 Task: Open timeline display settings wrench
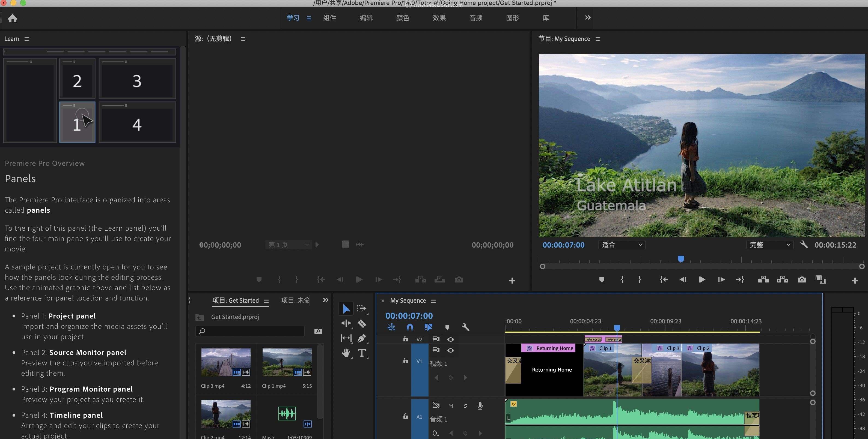click(465, 327)
